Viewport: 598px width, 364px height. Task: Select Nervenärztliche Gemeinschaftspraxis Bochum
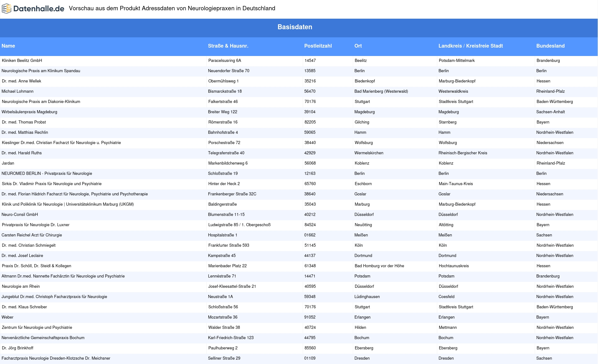click(43, 338)
